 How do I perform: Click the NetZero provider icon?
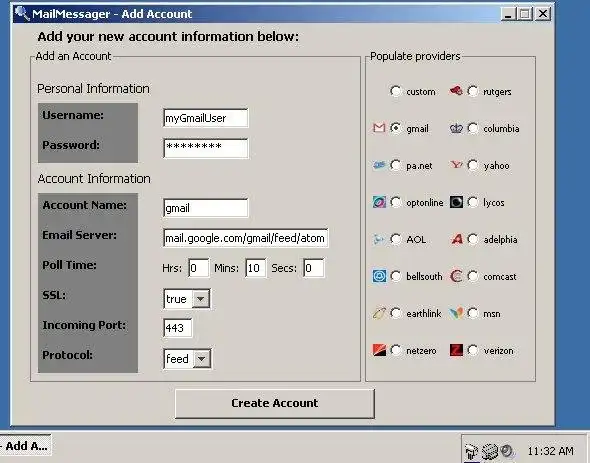[379, 350]
